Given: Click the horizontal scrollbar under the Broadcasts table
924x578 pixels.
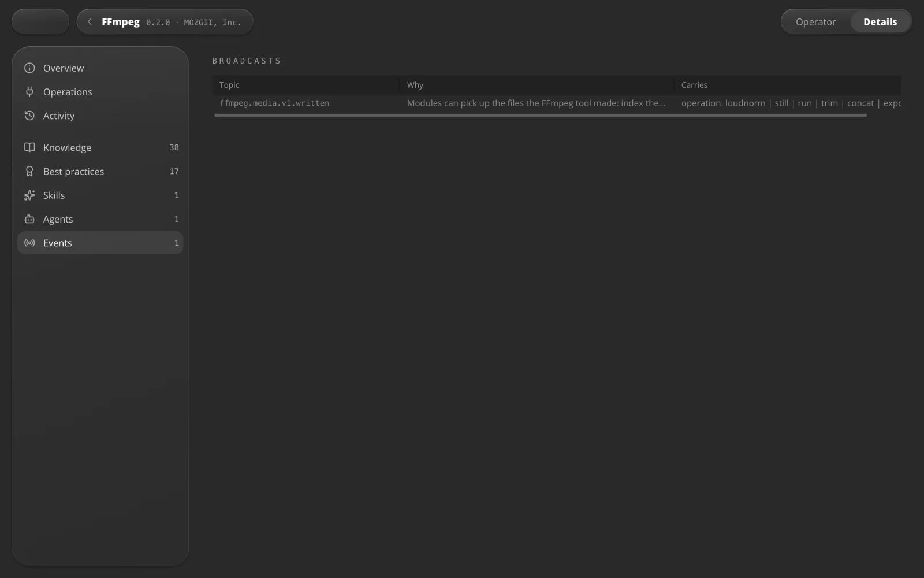Looking at the screenshot, I should point(540,115).
